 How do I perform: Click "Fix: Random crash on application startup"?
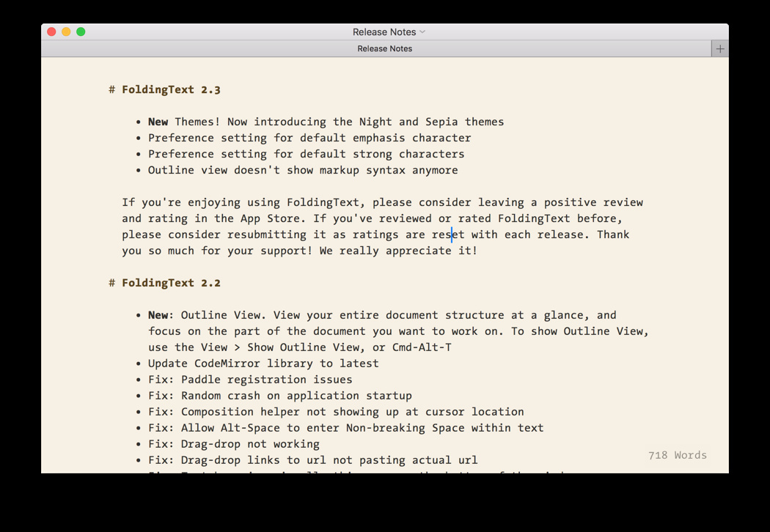pos(280,396)
